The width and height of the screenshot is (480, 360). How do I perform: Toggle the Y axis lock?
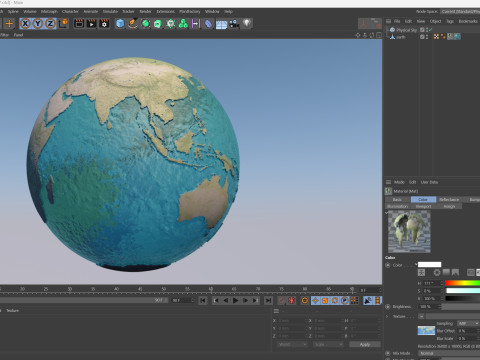click(x=38, y=24)
